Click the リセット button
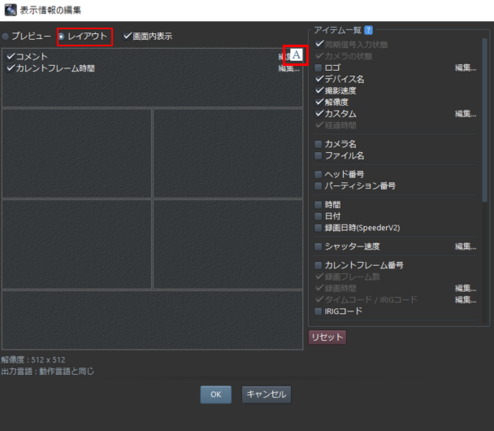The width and height of the screenshot is (494, 431). (x=327, y=337)
